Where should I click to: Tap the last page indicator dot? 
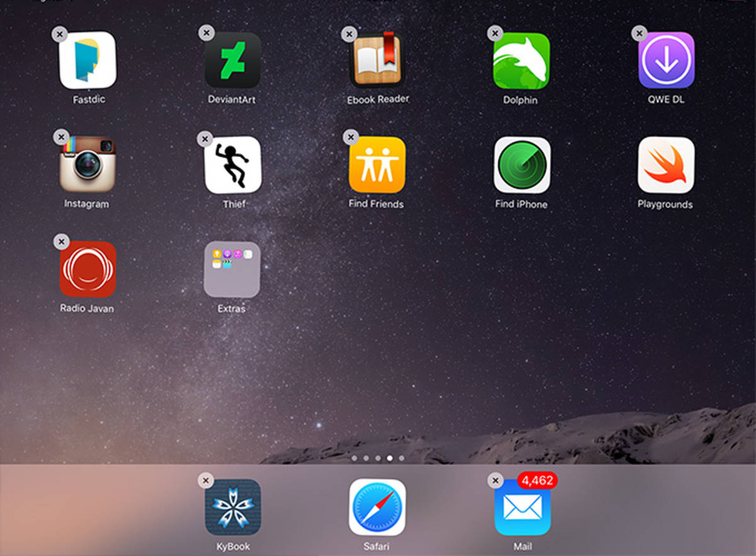(401, 458)
